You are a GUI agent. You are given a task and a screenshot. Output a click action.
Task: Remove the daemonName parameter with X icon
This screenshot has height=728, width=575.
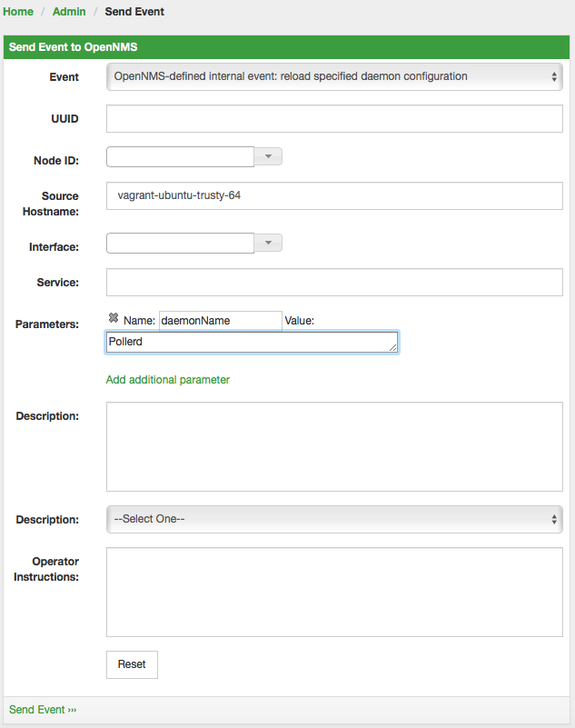(114, 318)
